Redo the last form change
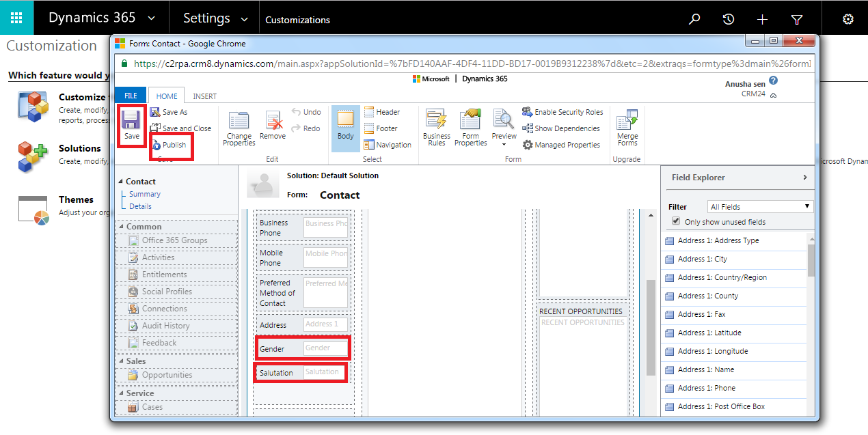Screen dimensions: 868x435 tap(306, 128)
